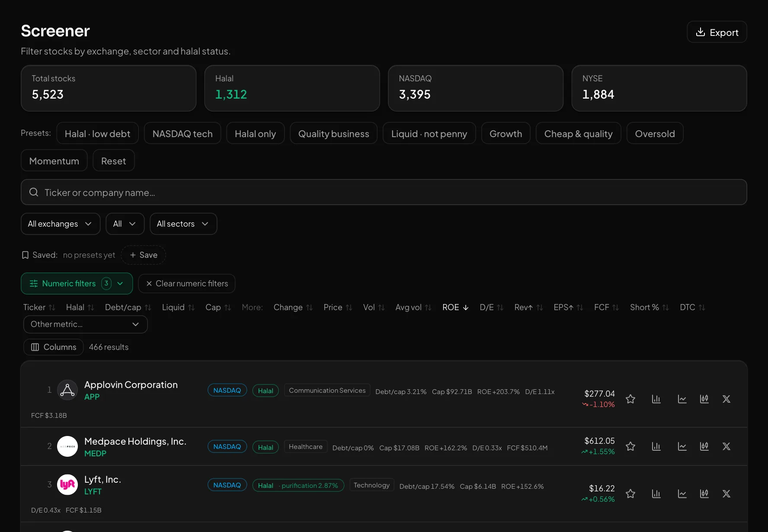The height and width of the screenshot is (532, 768).
Task: Open candlestick chart icon for Applovin
Action: click(704, 399)
